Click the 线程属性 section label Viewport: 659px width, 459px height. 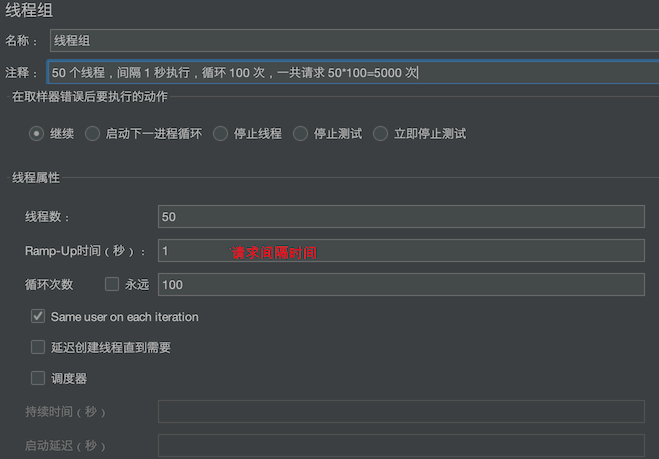[x=36, y=178]
